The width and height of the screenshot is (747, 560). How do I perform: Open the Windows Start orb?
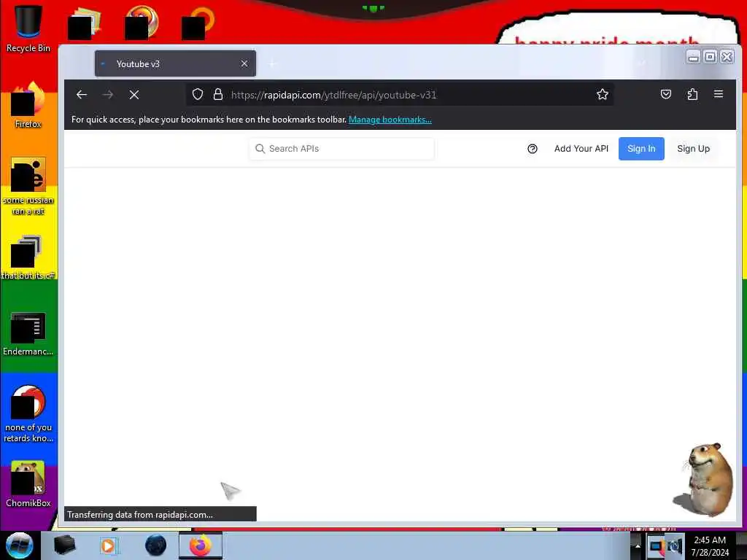point(20,545)
